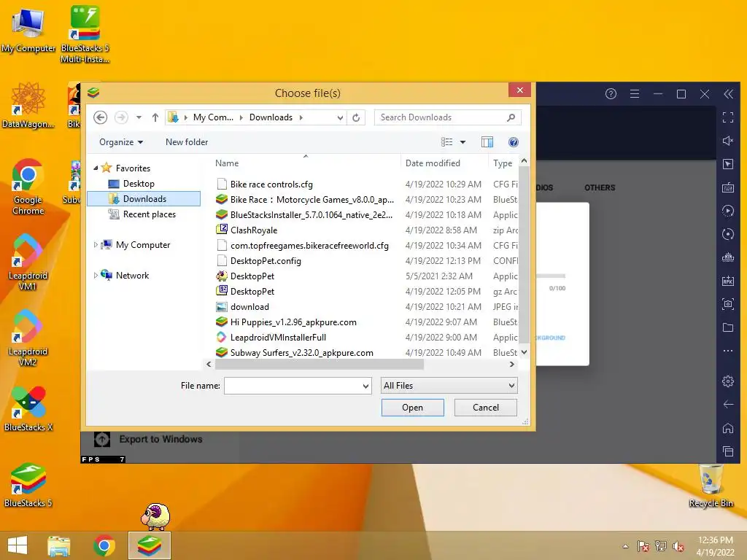This screenshot has height=560, width=747.
Task: Select ClashRoyale zip file
Action: [253, 230]
